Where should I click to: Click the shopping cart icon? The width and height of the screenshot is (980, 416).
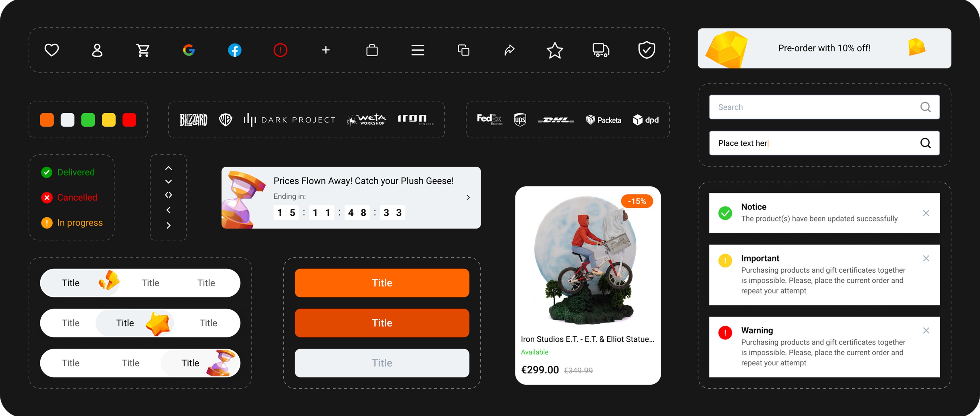(x=143, y=50)
